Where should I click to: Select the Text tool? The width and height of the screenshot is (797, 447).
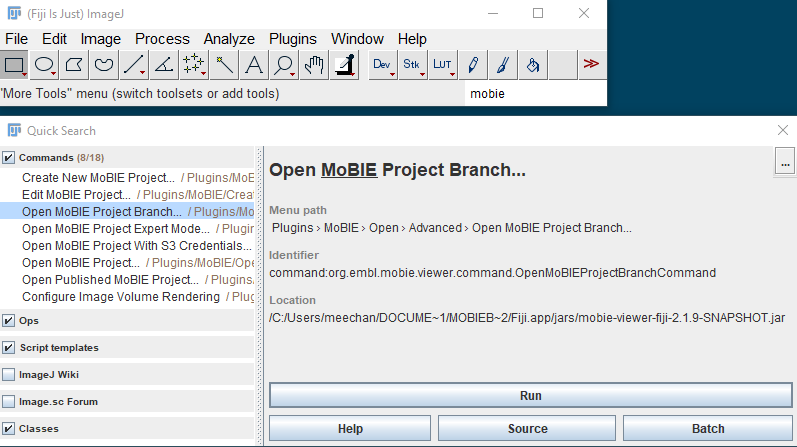(254, 65)
